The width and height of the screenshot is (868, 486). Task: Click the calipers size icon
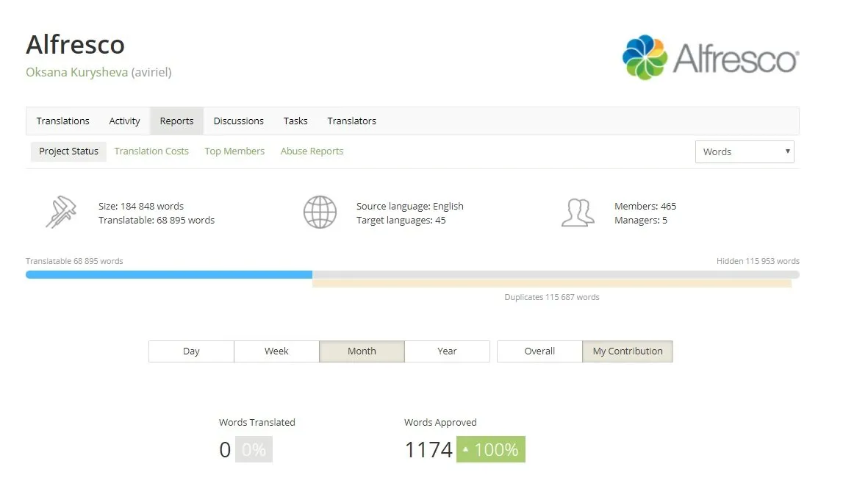click(x=61, y=212)
